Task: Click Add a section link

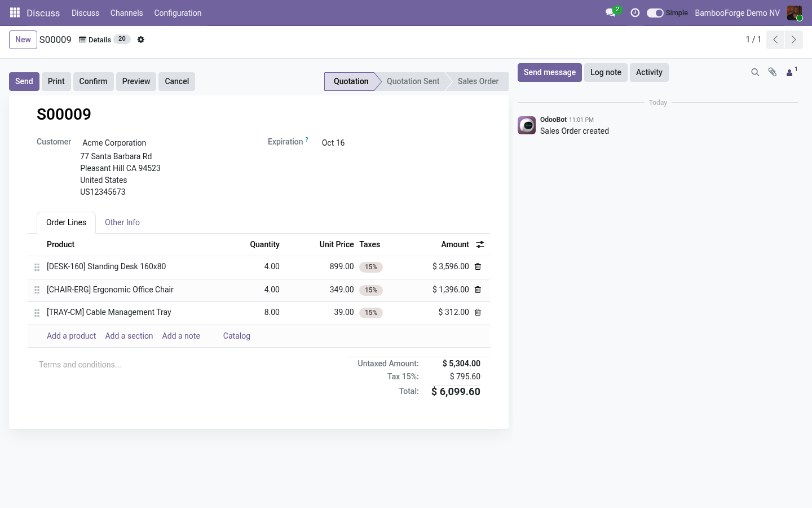Action: point(129,336)
